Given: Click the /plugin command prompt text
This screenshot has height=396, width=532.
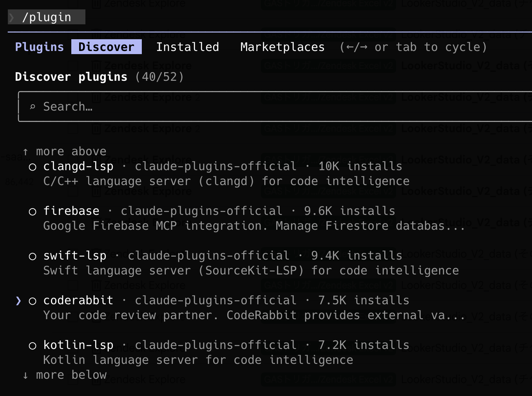Looking at the screenshot, I should (47, 17).
